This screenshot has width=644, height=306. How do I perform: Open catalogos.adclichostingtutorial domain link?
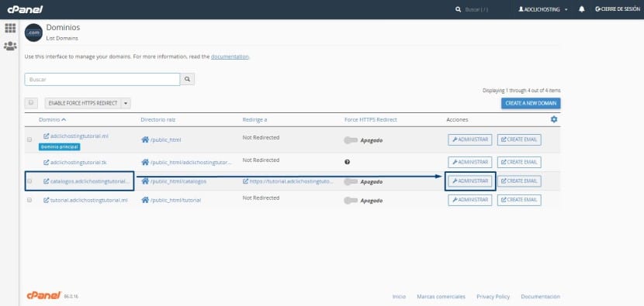point(88,181)
